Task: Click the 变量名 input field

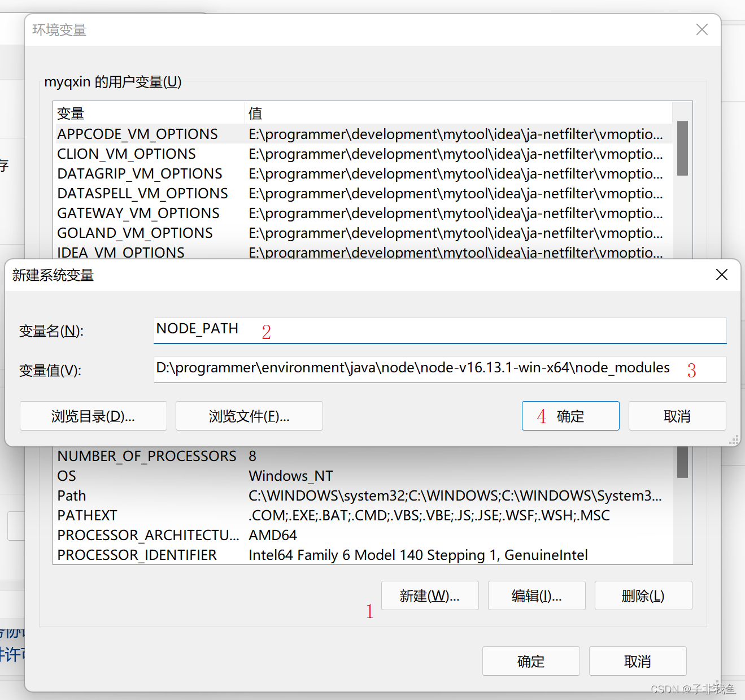Action: [440, 331]
